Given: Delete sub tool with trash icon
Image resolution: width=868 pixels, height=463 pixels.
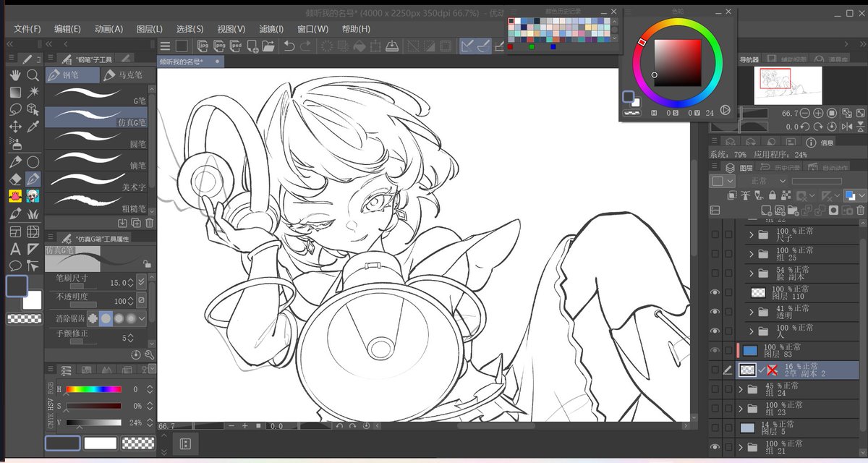Looking at the screenshot, I should point(149,223).
